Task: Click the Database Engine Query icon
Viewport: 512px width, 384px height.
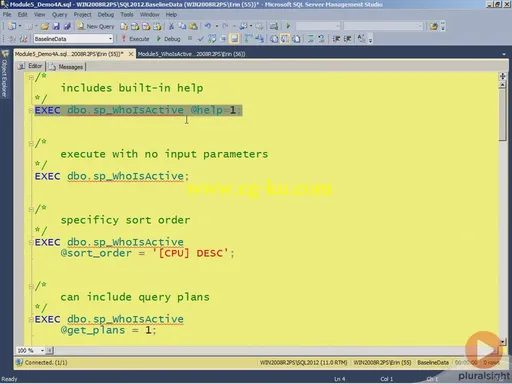Action: click(x=124, y=26)
